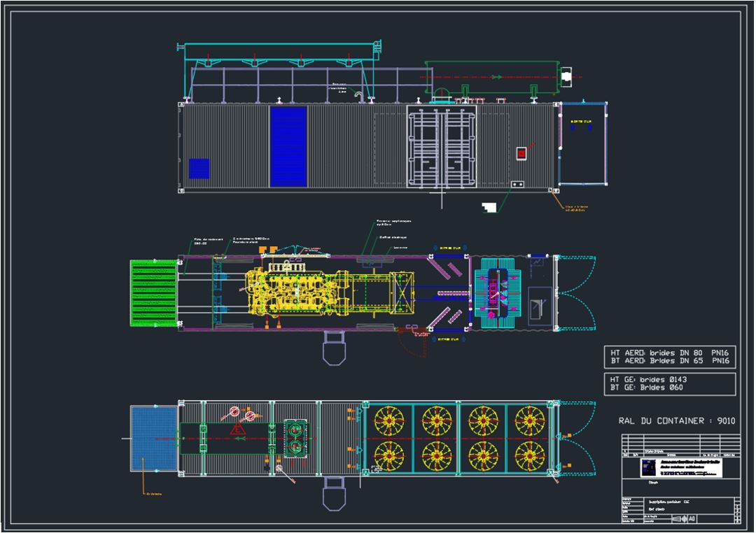This screenshot has height=533, width=756.
Task: Click the company logo in title block
Action: tap(647, 467)
